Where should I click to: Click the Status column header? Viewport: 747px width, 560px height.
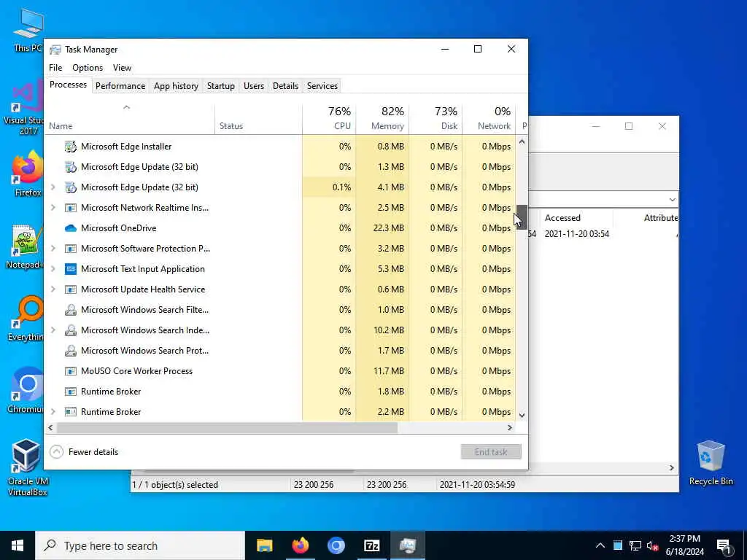point(259,119)
